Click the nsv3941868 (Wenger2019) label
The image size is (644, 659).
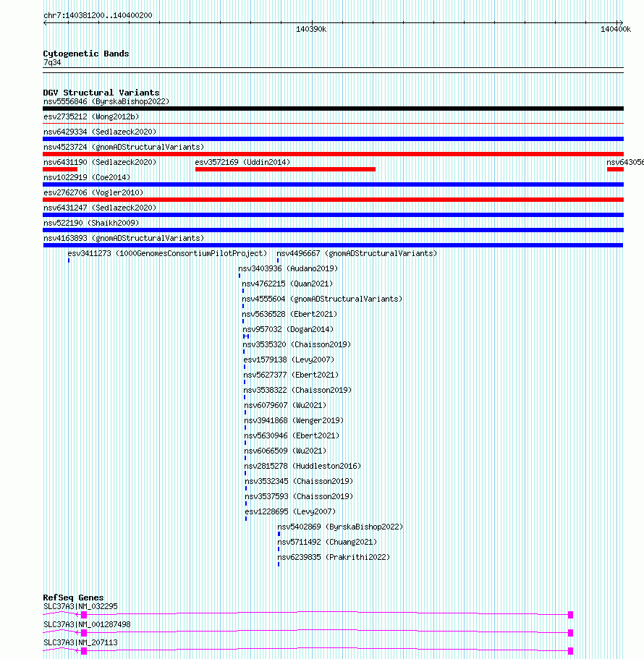[294, 420]
